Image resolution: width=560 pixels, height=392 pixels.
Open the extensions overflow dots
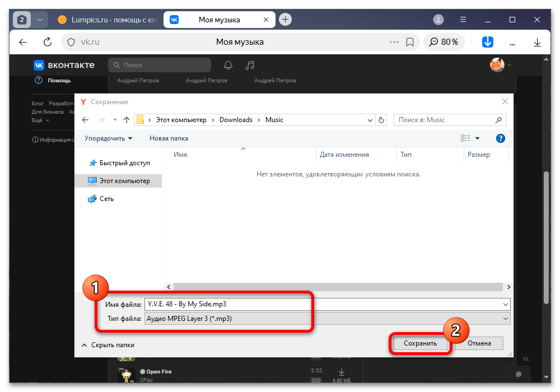[512, 44]
